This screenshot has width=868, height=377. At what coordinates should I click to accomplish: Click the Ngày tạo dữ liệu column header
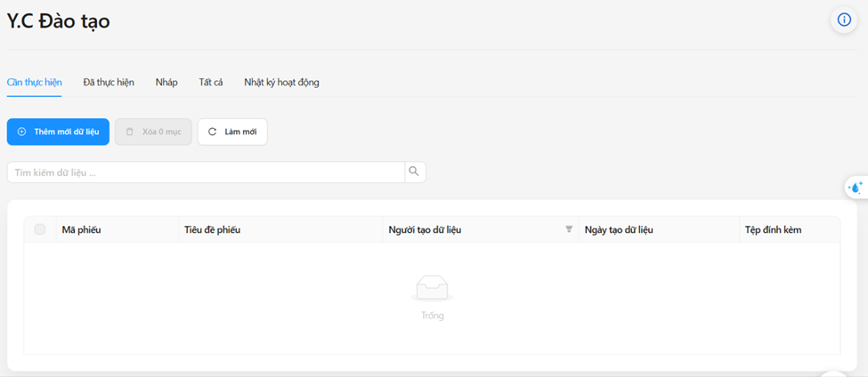[619, 230]
